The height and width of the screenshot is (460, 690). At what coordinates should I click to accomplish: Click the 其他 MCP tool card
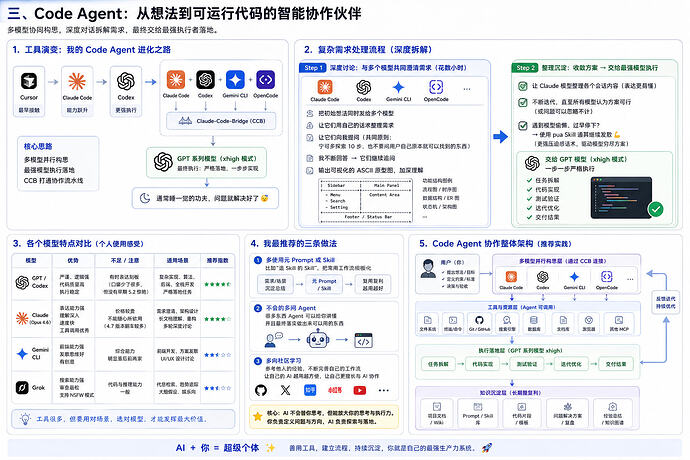[619, 323]
